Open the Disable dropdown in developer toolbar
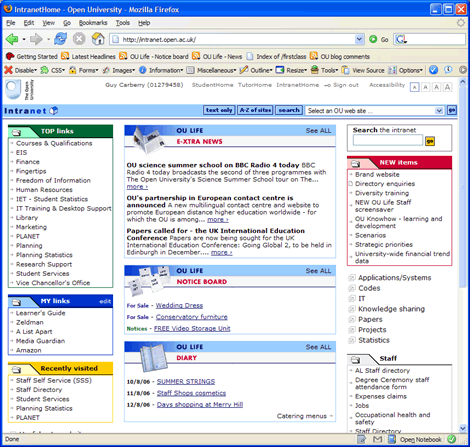 click(20, 70)
